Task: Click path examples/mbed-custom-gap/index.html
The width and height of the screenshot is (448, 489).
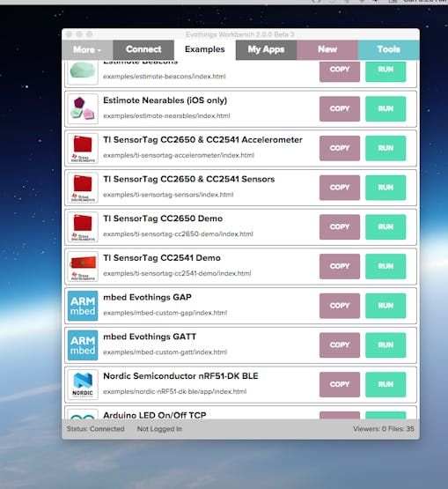Action: (x=165, y=313)
